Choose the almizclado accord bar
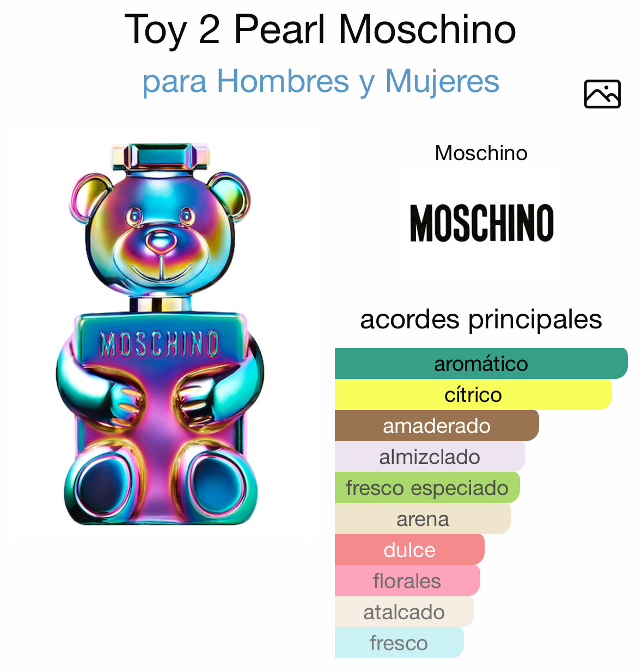 [x=429, y=456]
